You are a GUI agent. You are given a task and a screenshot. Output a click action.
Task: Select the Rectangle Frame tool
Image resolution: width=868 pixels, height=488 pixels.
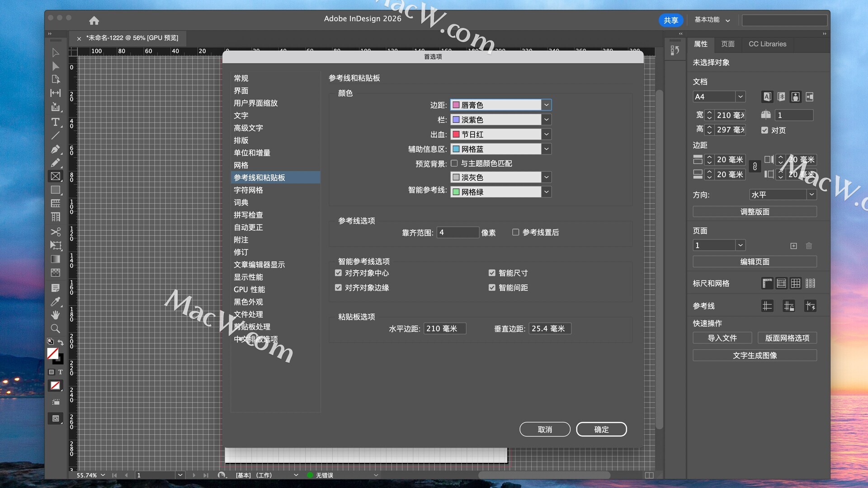tap(55, 176)
